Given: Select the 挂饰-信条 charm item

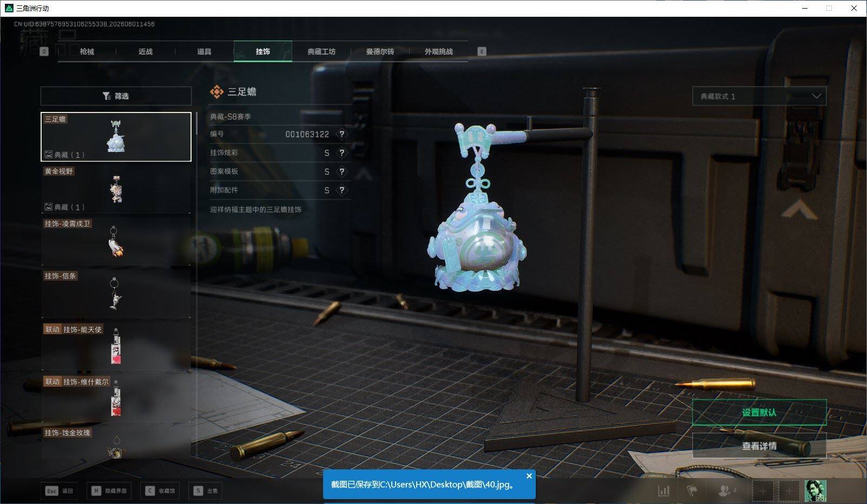Looking at the screenshot, I should [116, 294].
